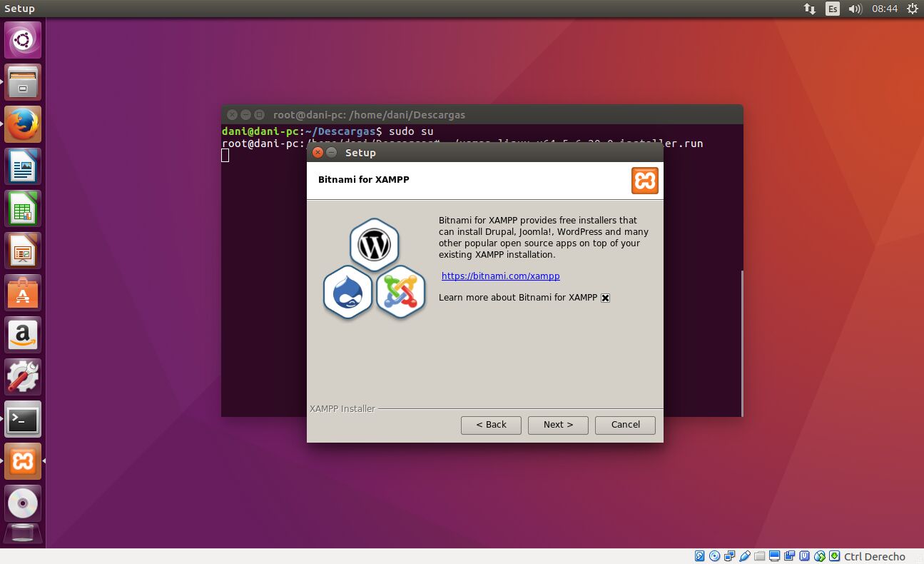924x564 pixels.
Task: Launch LibreOffice Calc from the dock
Action: tap(23, 208)
